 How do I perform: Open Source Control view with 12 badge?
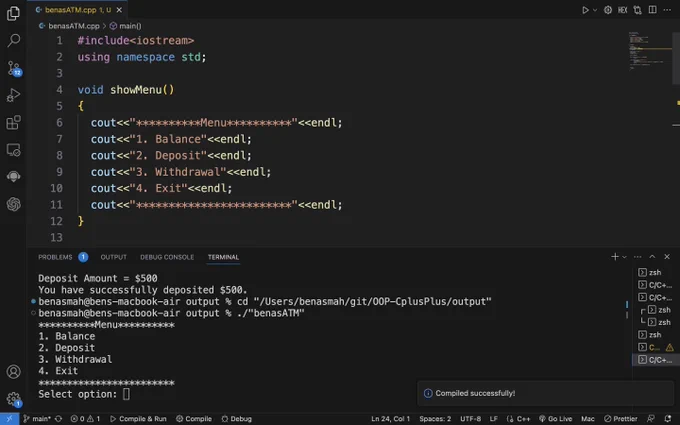click(13, 68)
